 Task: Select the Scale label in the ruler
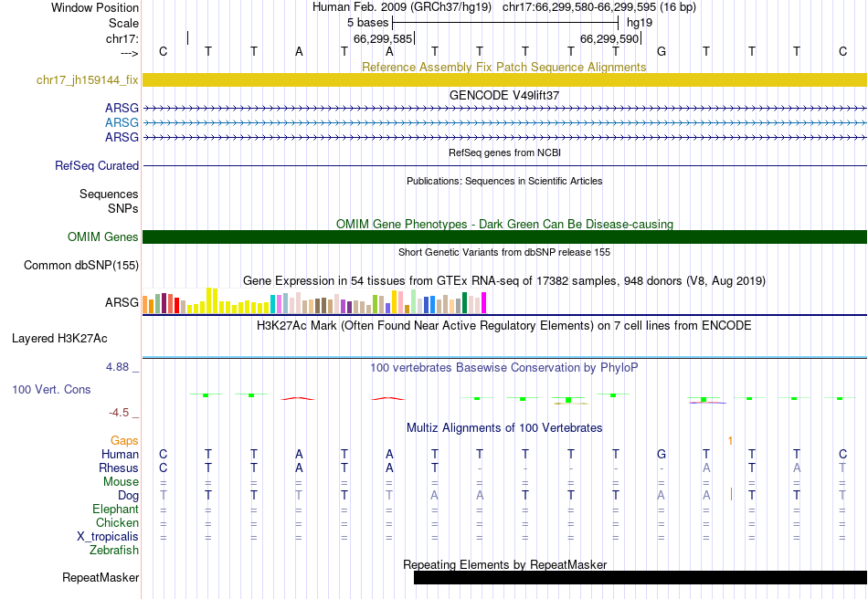[x=123, y=23]
